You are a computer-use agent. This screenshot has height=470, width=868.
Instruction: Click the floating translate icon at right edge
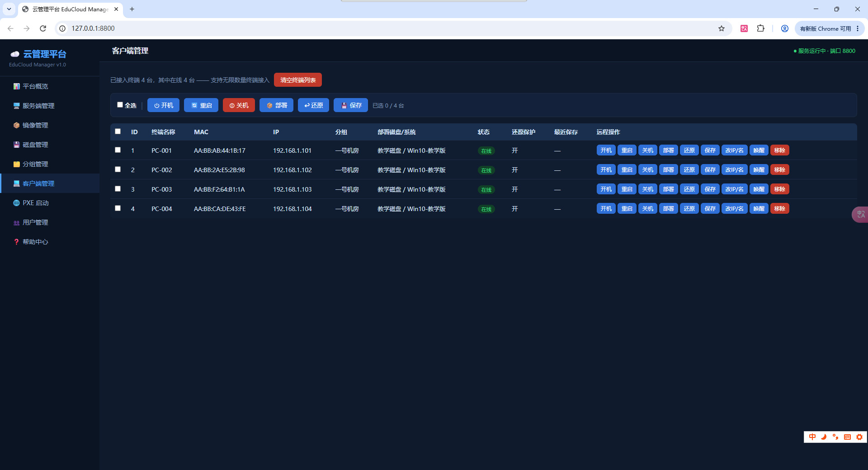(x=860, y=214)
